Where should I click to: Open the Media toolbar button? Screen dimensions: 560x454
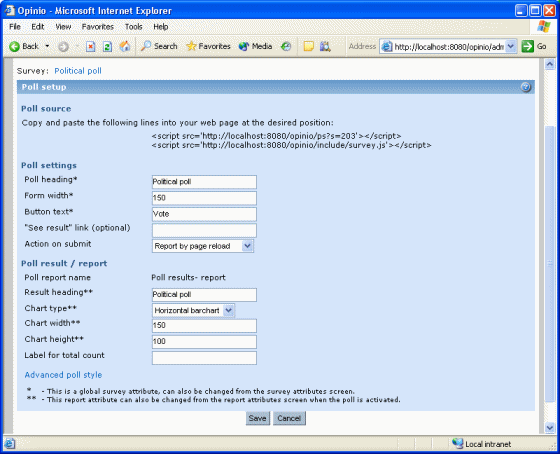tap(255, 46)
